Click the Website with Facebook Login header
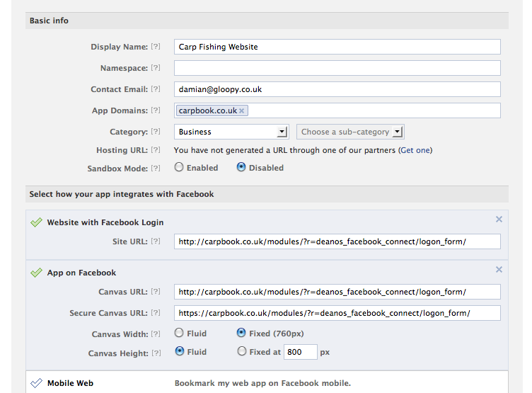532x393 pixels. [x=105, y=222]
